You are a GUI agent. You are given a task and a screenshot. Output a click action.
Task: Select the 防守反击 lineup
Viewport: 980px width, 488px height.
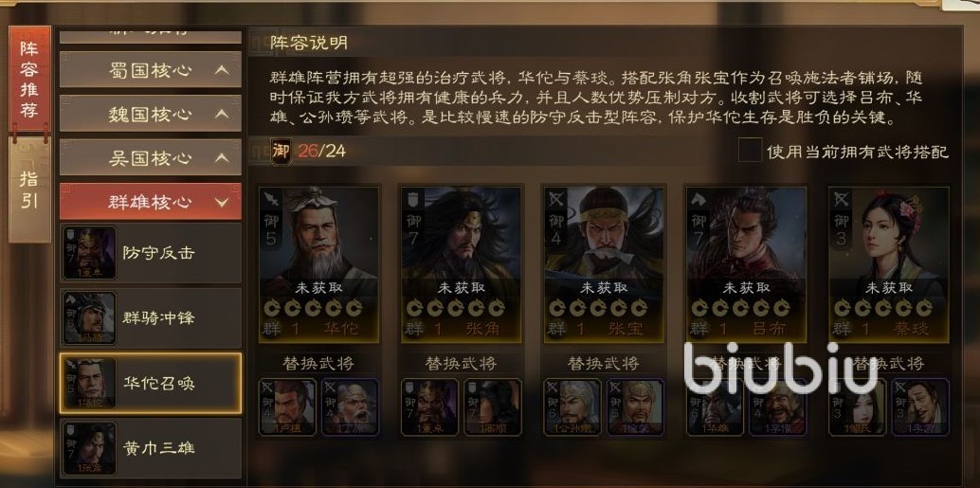coord(150,253)
